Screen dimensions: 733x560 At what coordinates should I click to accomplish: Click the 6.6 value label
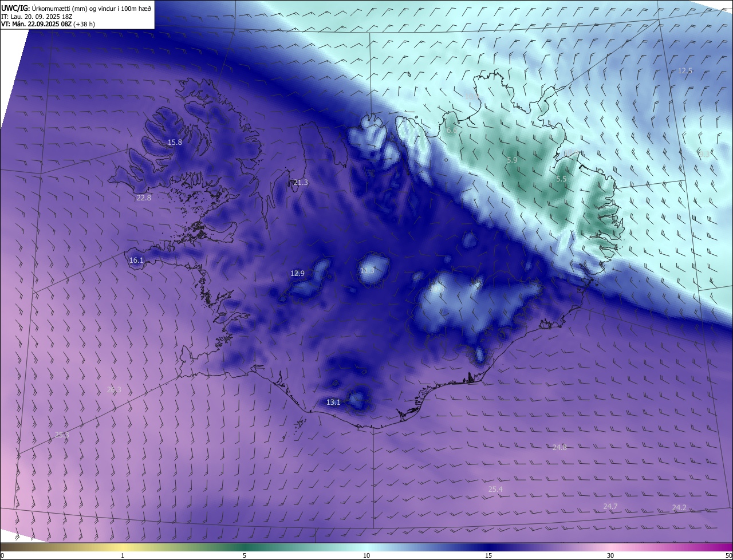(x=452, y=131)
